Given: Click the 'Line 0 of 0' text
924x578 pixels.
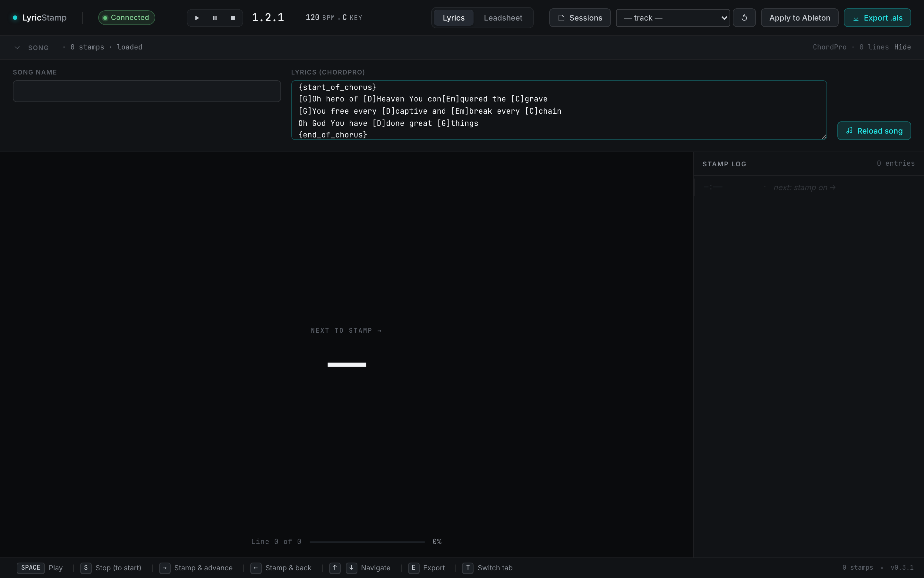Looking at the screenshot, I should pyautogui.click(x=277, y=542).
